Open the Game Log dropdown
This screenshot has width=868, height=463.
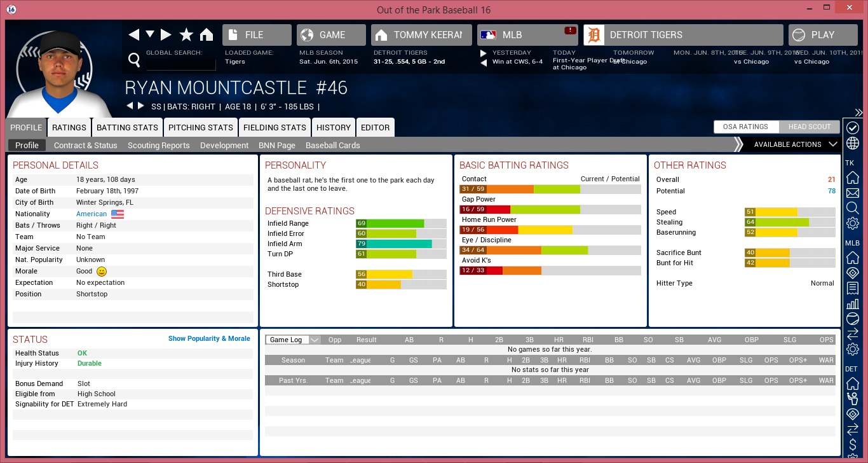click(x=293, y=340)
